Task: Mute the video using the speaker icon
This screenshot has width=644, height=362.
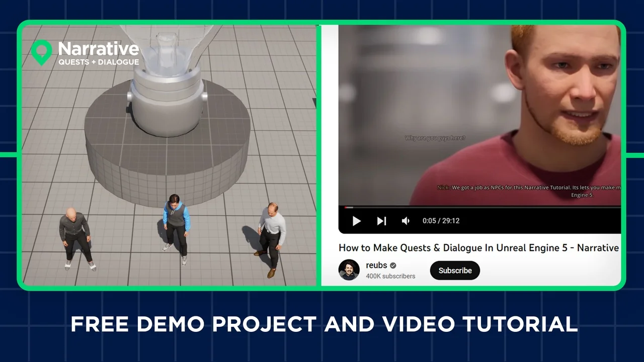Action: click(406, 221)
